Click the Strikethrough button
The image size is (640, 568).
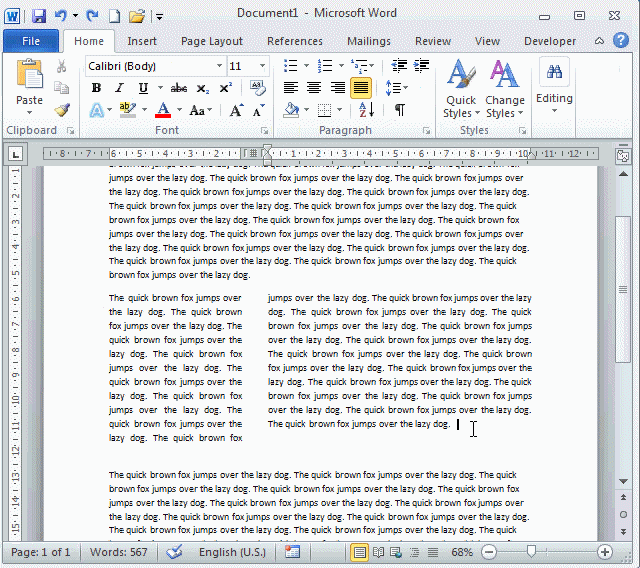click(179, 88)
